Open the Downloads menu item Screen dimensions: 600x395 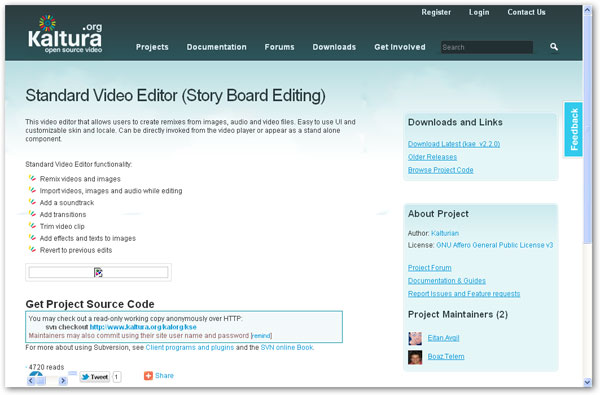(334, 47)
